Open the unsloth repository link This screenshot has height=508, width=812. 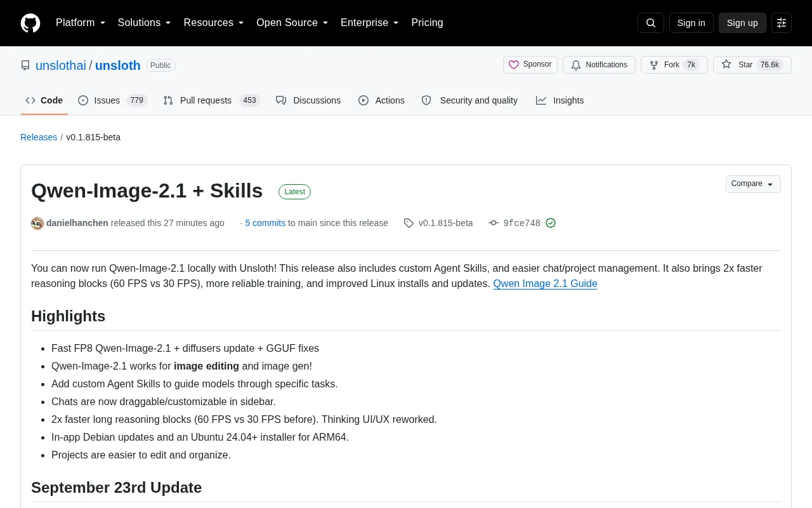[118, 65]
